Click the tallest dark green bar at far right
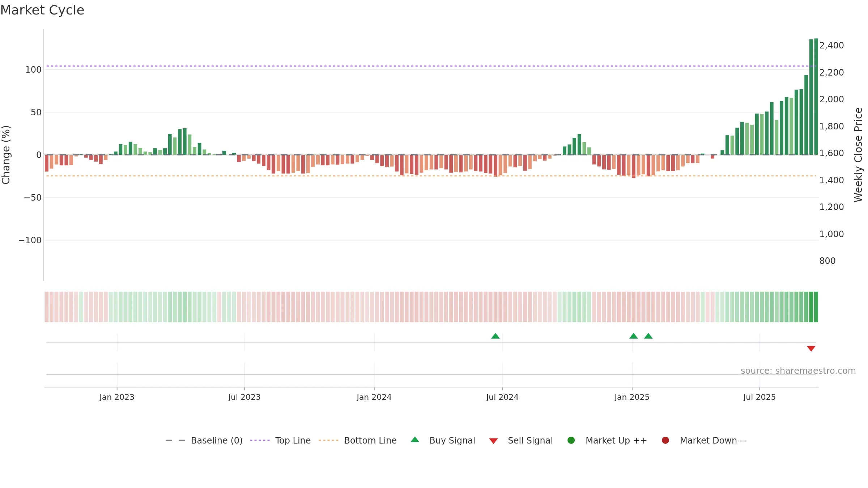The width and height of the screenshot is (868, 488). [x=816, y=97]
